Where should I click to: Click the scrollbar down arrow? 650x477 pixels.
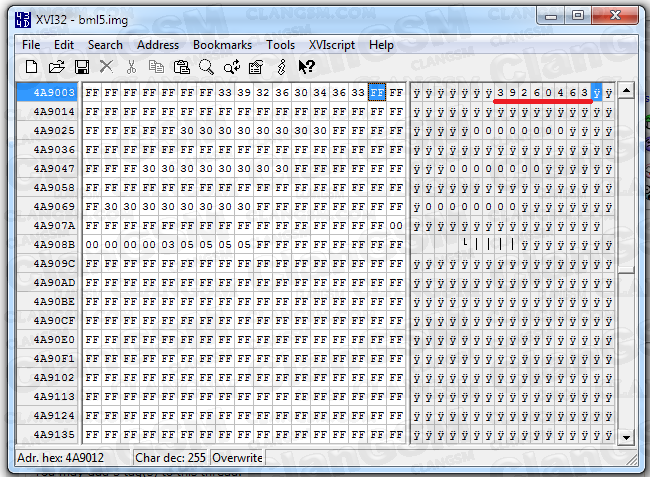(x=626, y=437)
